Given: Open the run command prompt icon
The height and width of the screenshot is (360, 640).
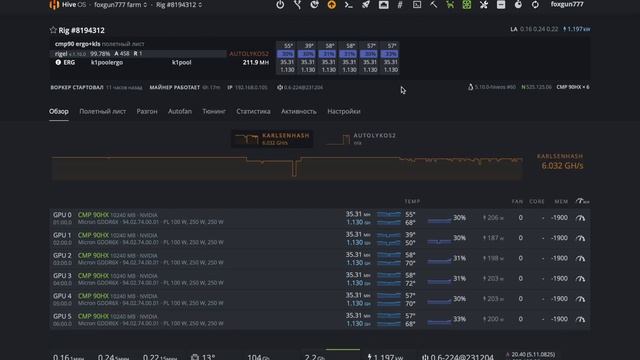Looking at the screenshot, I should tap(349, 4).
